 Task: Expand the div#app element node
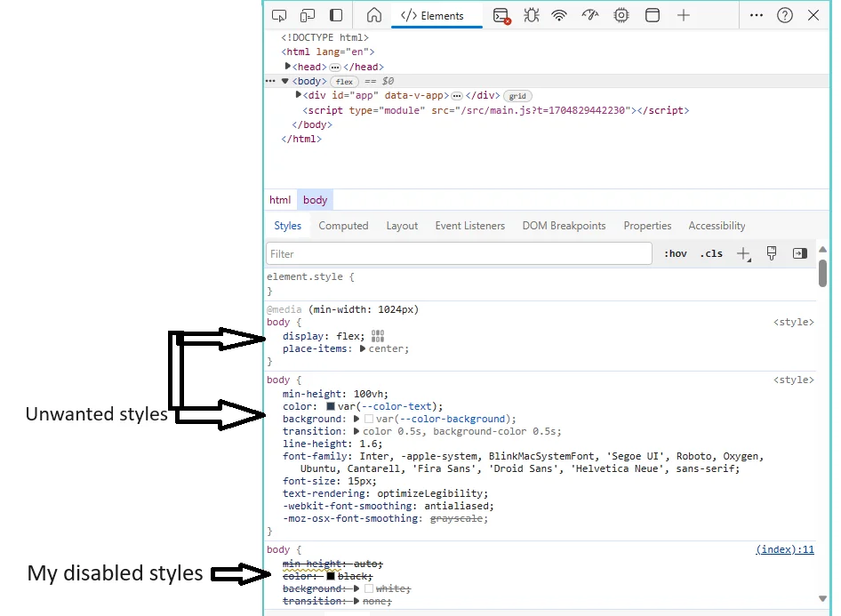[x=299, y=95]
